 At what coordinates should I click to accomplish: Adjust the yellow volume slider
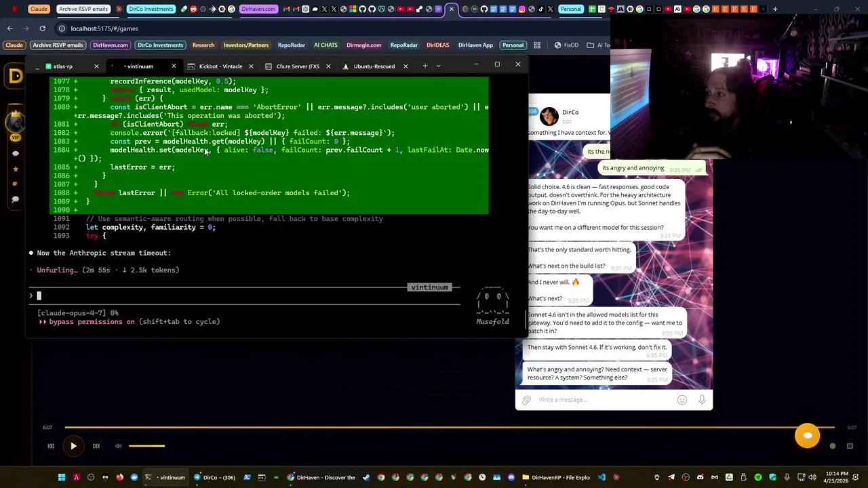click(146, 446)
